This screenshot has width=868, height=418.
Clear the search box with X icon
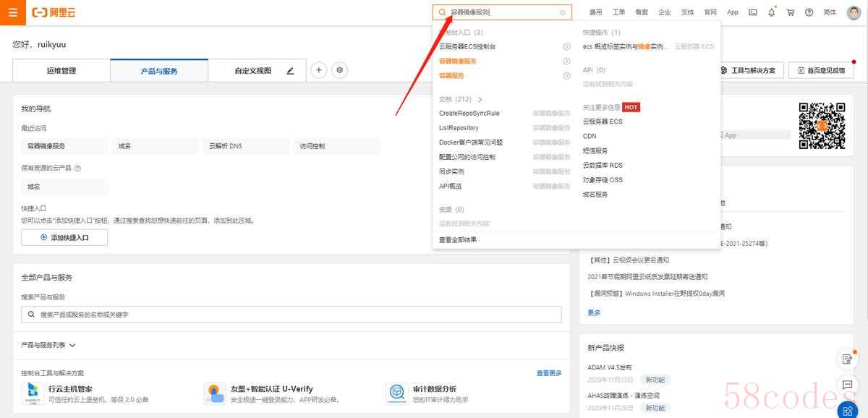562,12
